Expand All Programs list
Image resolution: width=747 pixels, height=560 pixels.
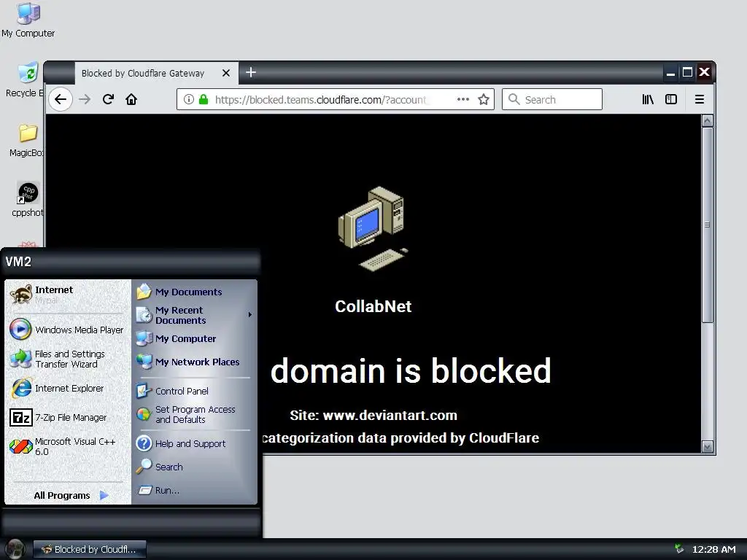click(71, 495)
